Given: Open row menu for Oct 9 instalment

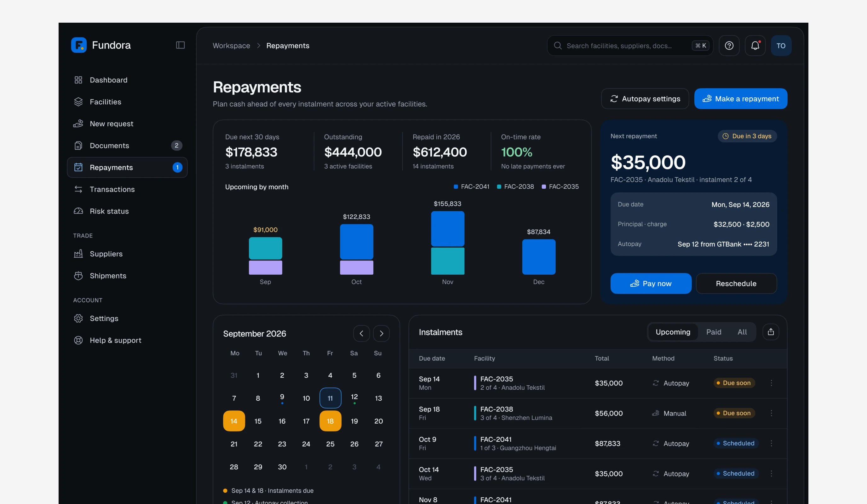Looking at the screenshot, I should tap(771, 443).
